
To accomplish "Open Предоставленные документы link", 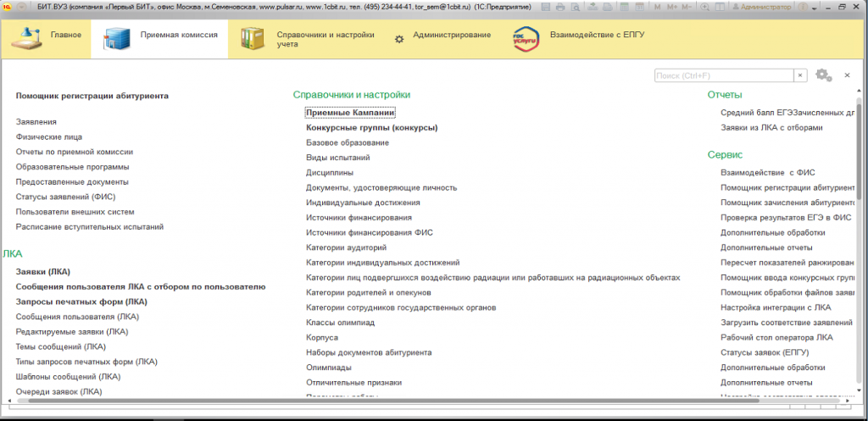I will (72, 181).
